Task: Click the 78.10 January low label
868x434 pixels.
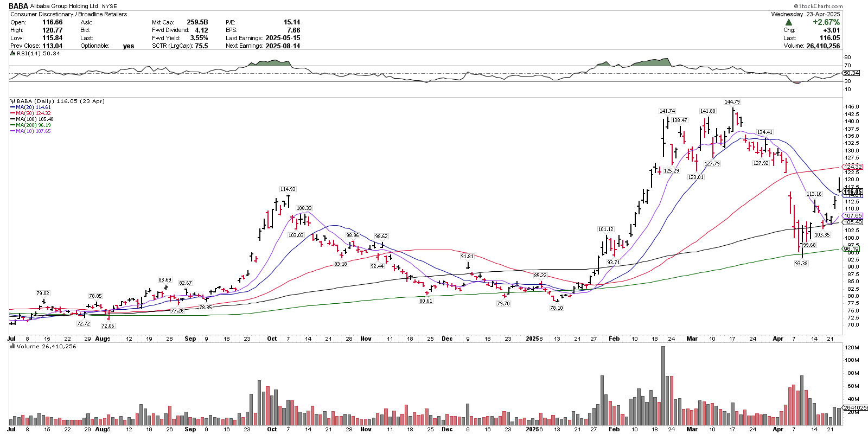Action: 556,308
